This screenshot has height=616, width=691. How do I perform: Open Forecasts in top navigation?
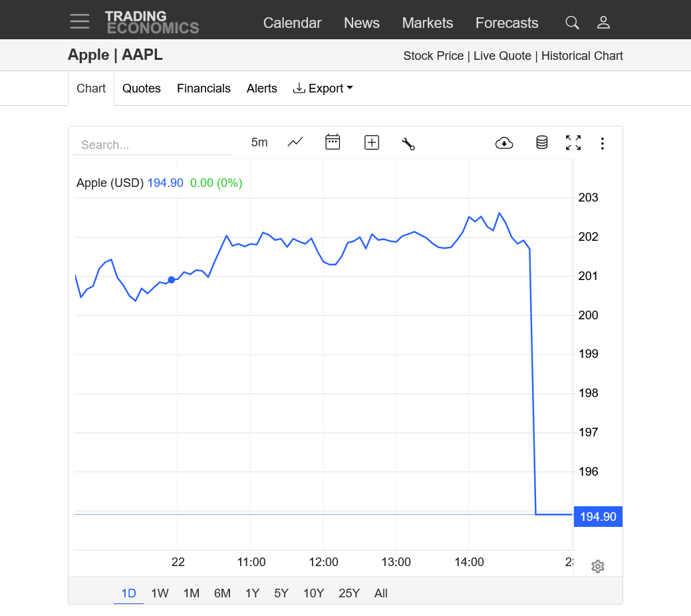(x=507, y=23)
